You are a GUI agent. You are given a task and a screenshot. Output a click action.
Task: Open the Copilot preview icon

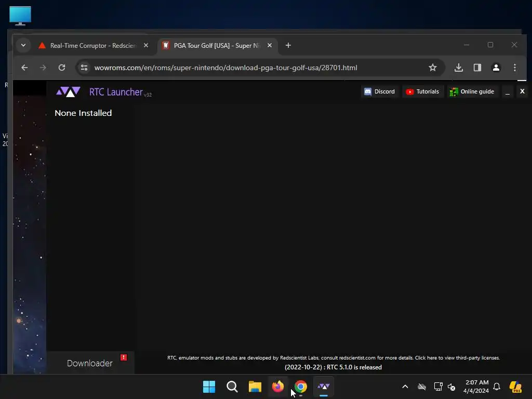pyautogui.click(x=515, y=387)
